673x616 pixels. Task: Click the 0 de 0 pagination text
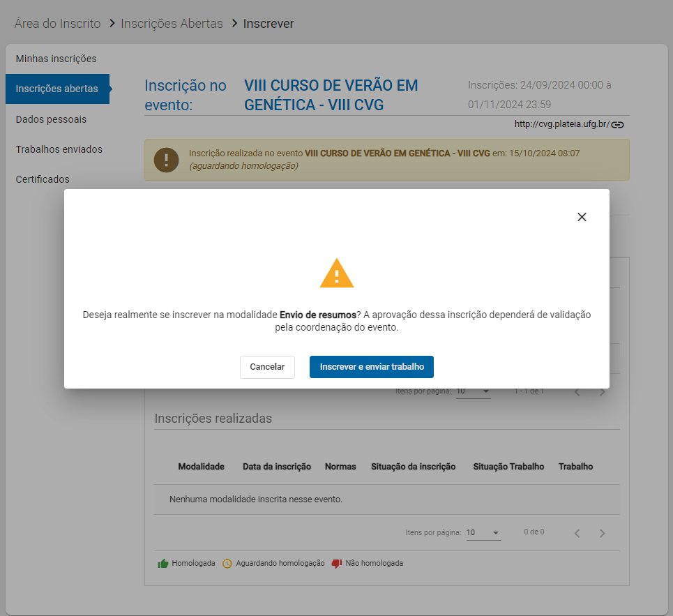click(x=534, y=532)
